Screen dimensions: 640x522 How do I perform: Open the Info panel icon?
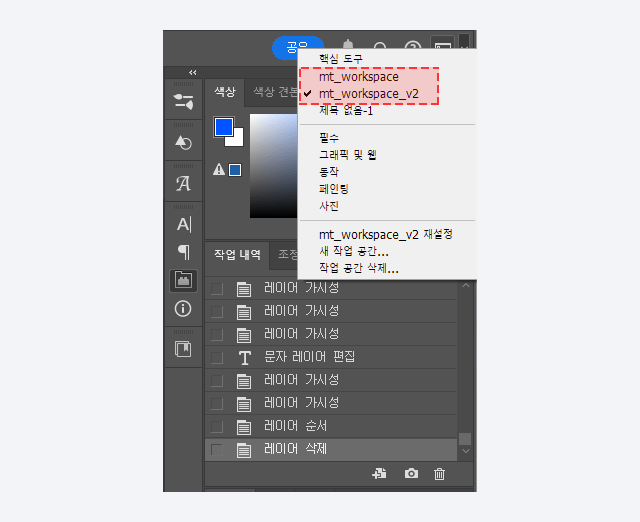click(x=183, y=309)
